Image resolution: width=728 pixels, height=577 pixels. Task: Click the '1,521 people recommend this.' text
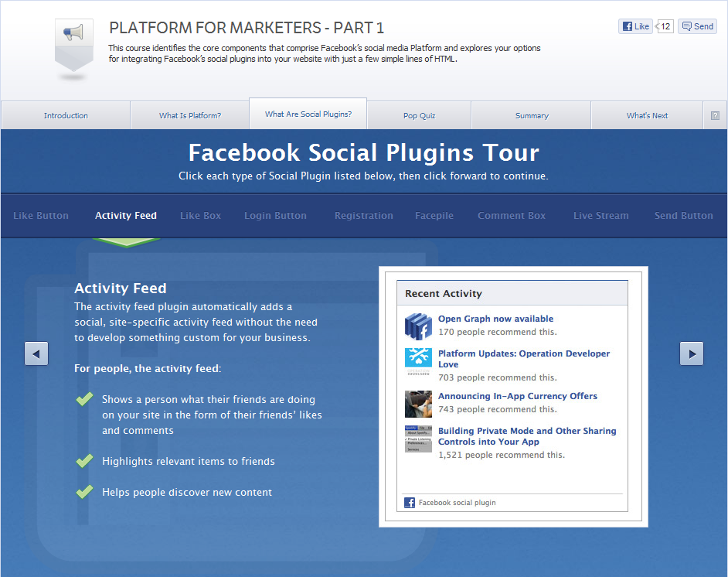point(502,455)
